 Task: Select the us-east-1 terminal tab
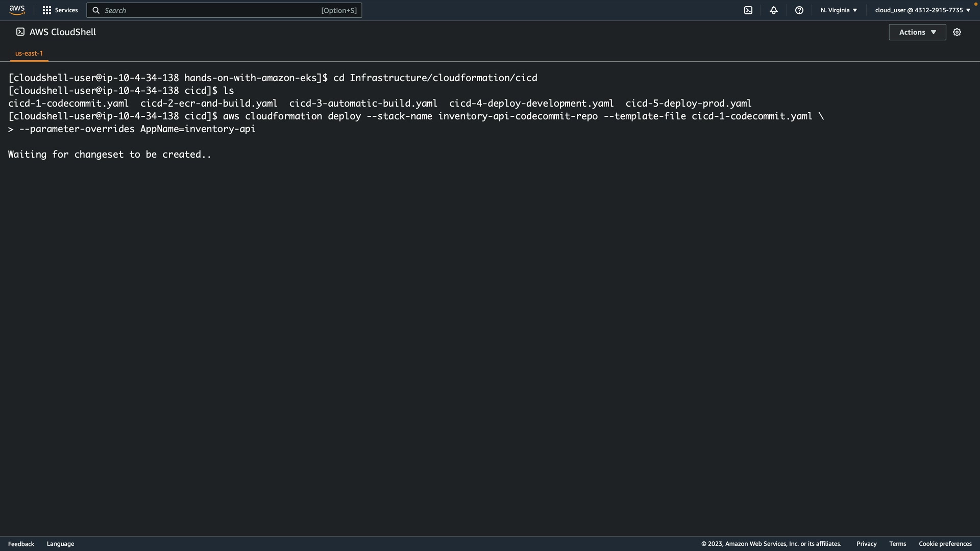point(29,53)
